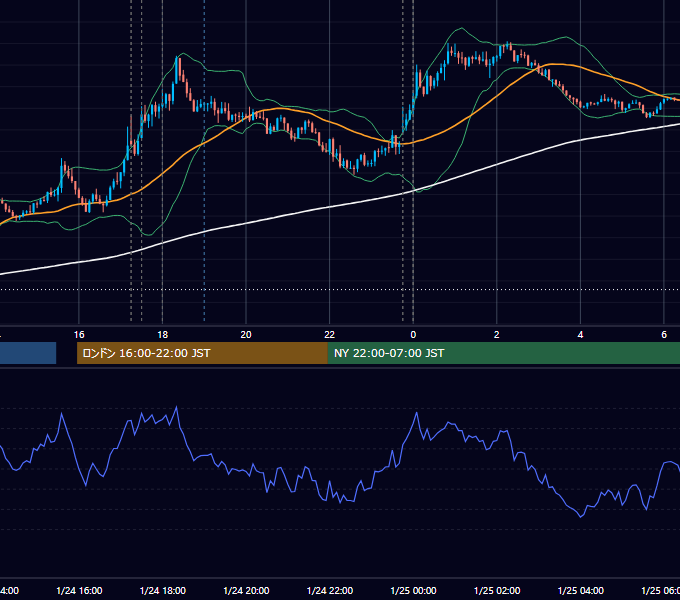Click the "20" hour label on the upper time axis
The height and width of the screenshot is (600, 680).
246,335
